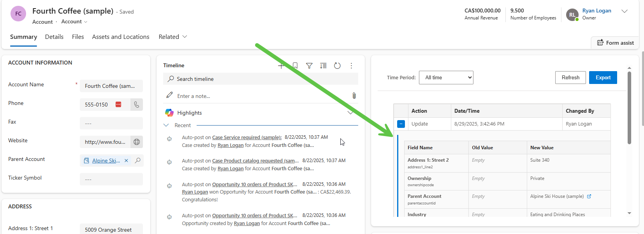Image resolution: width=644 pixels, height=234 pixels.
Task: Click the Refresh button in audit history
Action: coord(570,77)
